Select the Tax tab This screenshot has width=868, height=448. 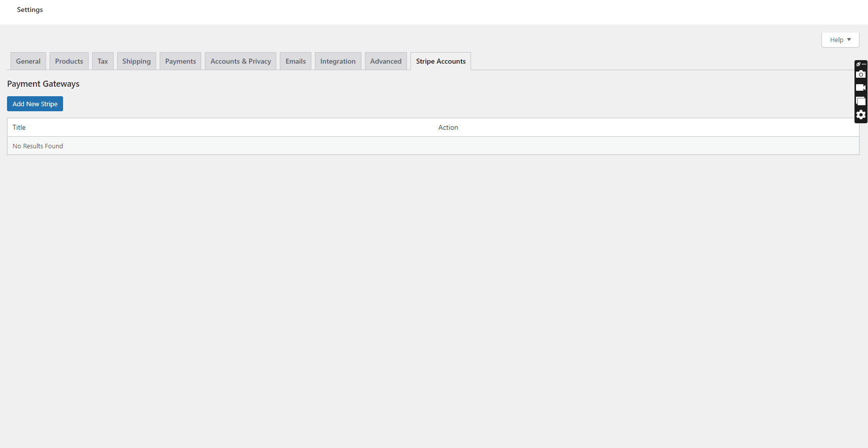tap(103, 61)
